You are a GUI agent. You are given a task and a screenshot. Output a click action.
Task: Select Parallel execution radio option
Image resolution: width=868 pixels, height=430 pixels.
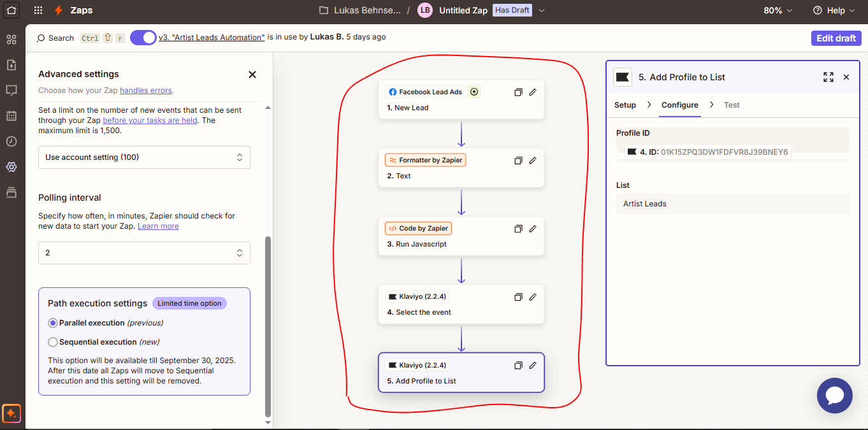point(53,323)
